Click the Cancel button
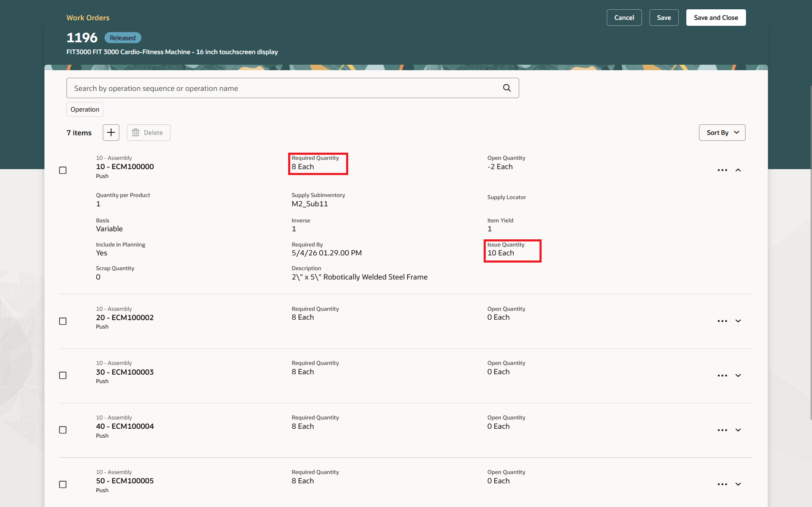Screen dimensions: 812x507 click(624, 17)
